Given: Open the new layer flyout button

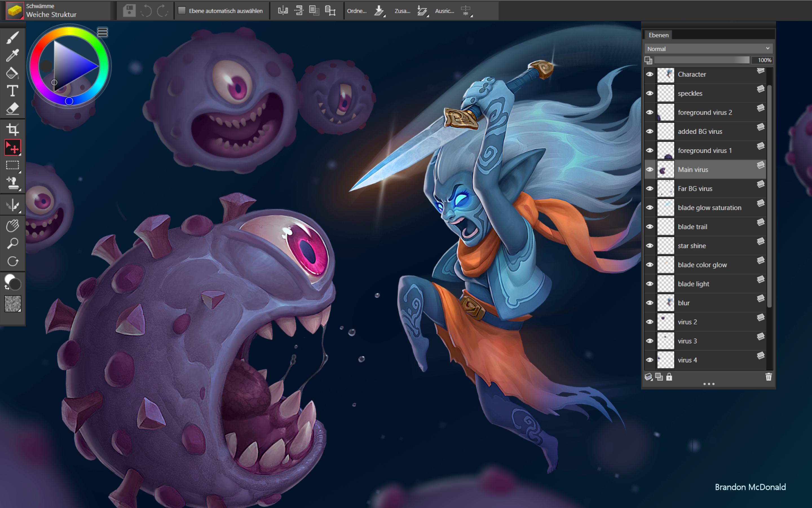Looking at the screenshot, I should click(648, 377).
